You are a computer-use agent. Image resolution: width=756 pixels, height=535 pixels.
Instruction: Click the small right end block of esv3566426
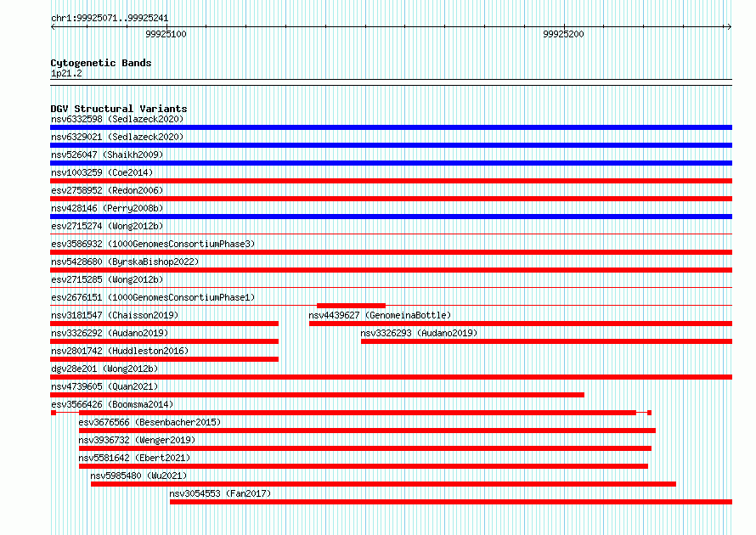[x=650, y=413]
